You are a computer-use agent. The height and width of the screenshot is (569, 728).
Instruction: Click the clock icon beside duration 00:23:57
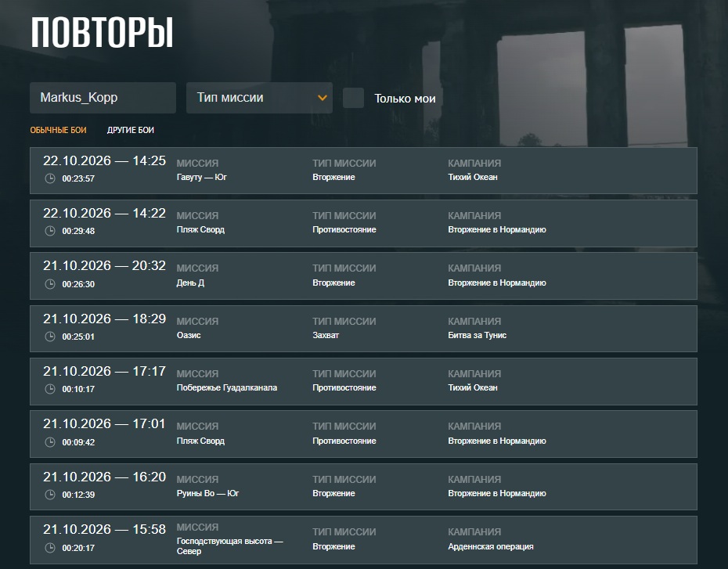tap(49, 178)
